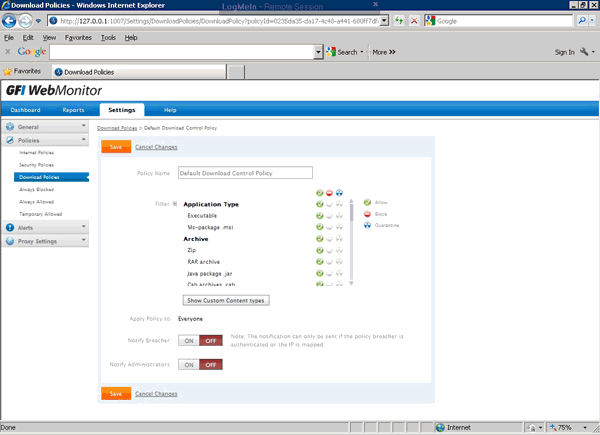Click the General gear icon in sidebar
The height and width of the screenshot is (435, 600).
[x=10, y=127]
